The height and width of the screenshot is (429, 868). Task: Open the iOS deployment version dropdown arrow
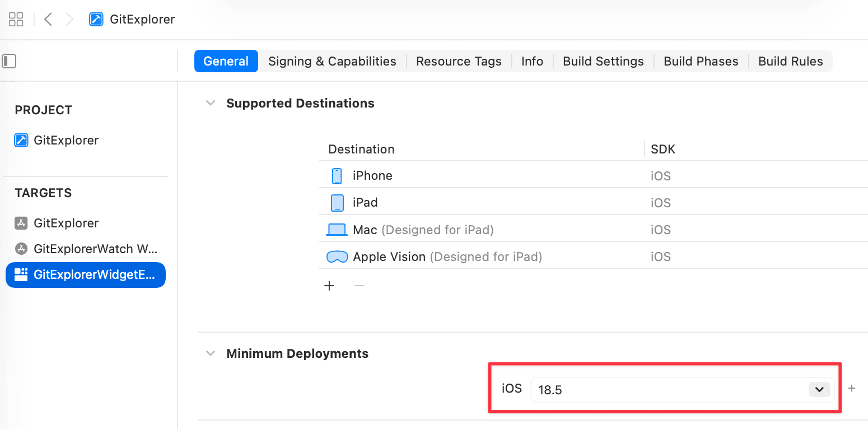tap(819, 389)
